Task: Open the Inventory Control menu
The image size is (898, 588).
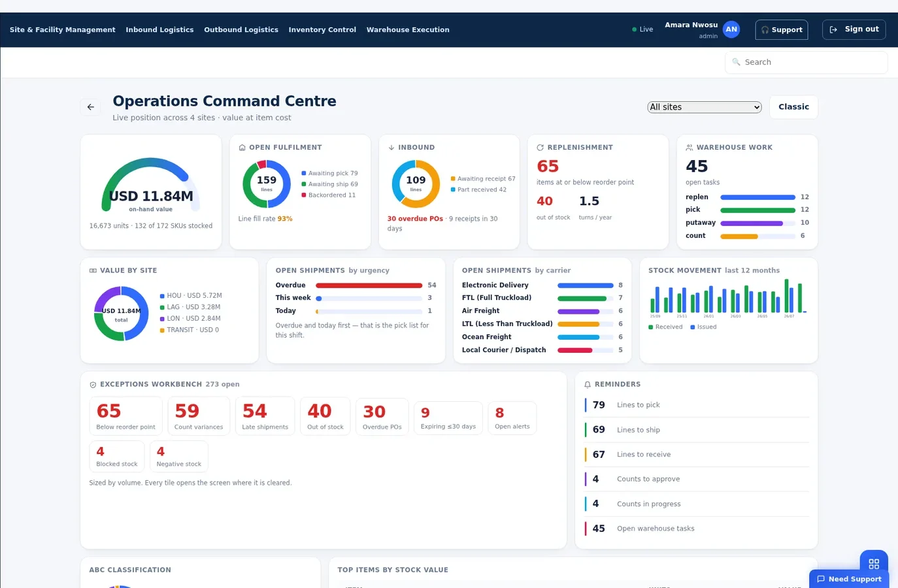Action: [x=322, y=30]
